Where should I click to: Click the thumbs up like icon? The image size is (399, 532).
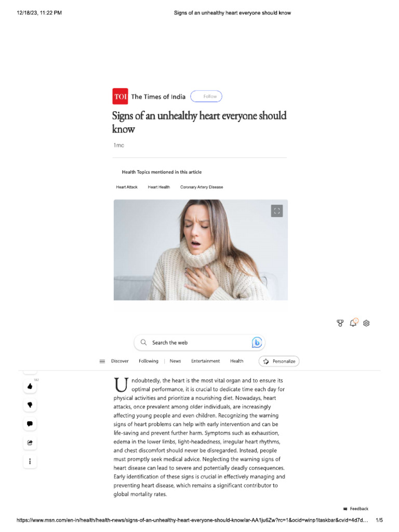point(30,386)
